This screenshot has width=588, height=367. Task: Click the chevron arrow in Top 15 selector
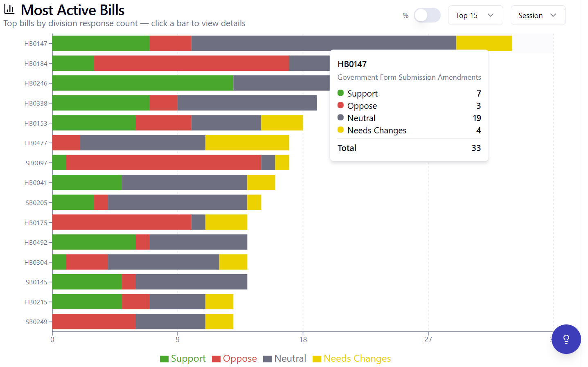click(491, 16)
